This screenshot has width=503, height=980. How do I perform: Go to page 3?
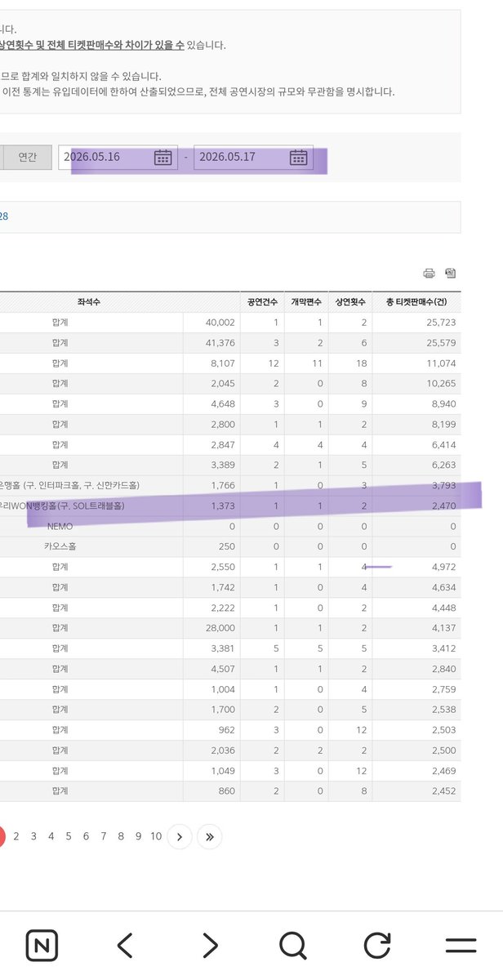[x=33, y=836]
